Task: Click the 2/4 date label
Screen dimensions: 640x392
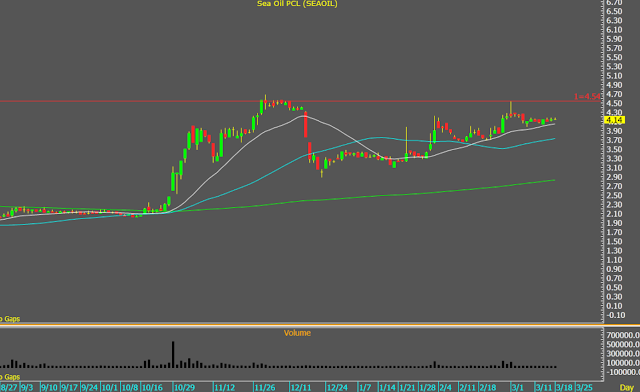Action: tap(445, 387)
